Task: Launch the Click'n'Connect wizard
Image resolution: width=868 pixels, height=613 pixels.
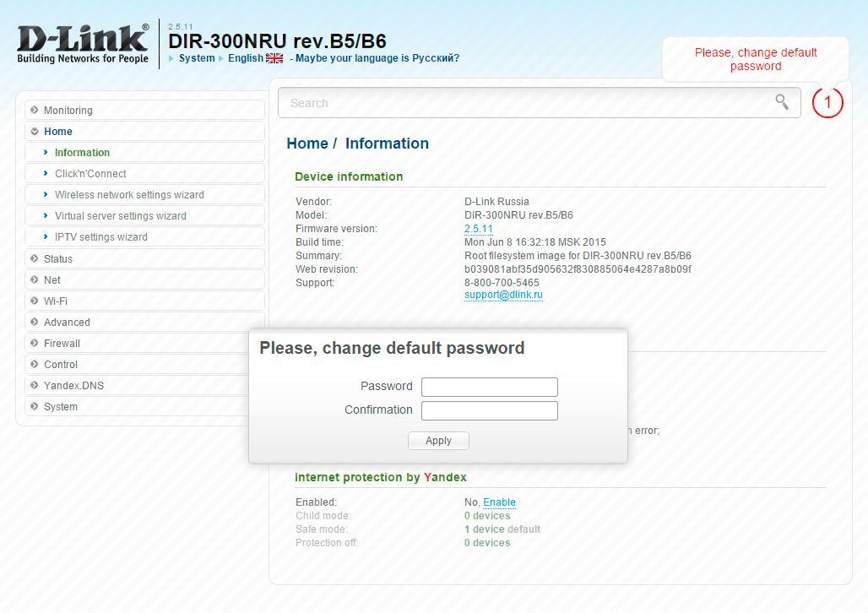Action: tap(144, 173)
